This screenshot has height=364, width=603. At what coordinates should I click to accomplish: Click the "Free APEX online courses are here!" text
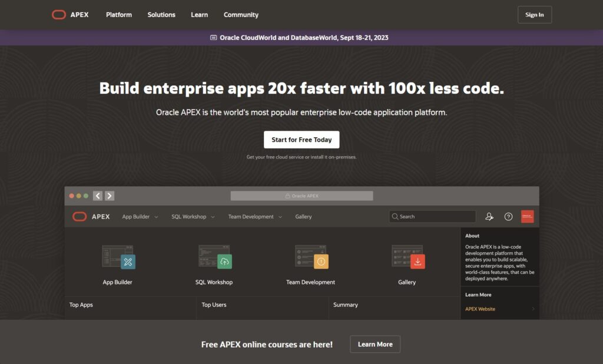click(267, 345)
